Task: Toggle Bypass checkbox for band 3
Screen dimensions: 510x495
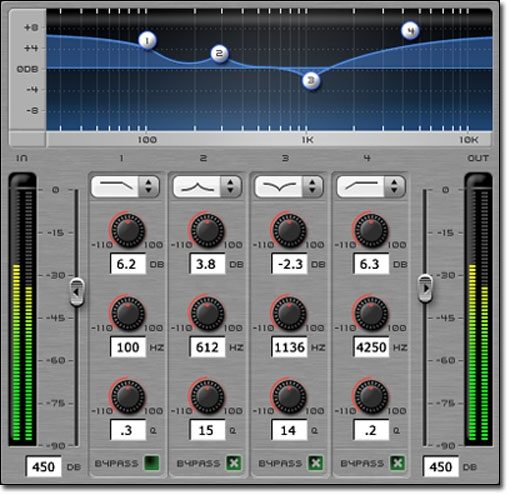Action: click(315, 463)
